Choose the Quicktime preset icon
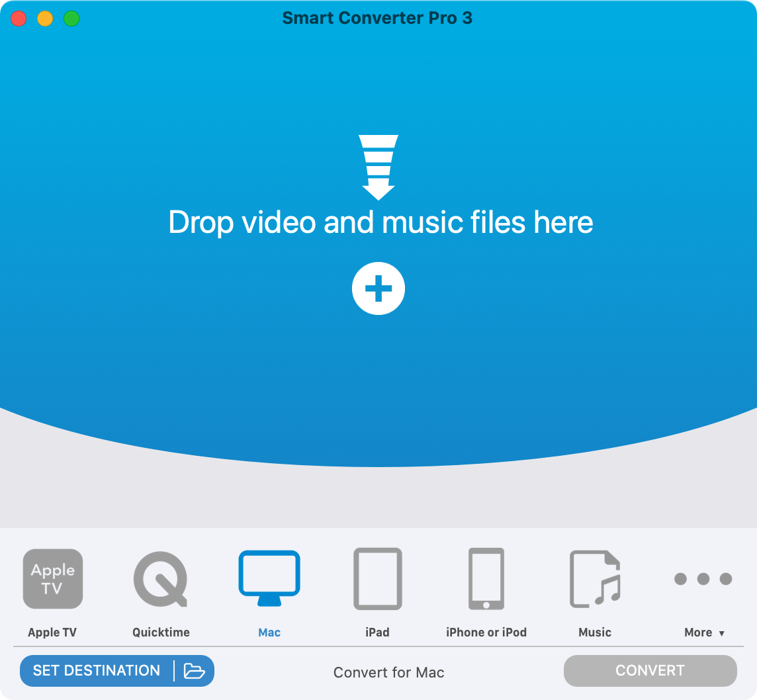The image size is (757, 700). click(x=161, y=579)
